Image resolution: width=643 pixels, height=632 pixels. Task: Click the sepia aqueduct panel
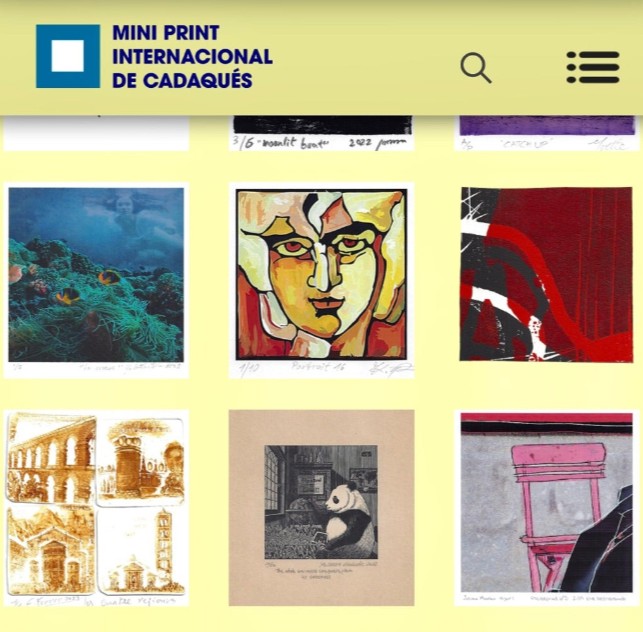pos(51,458)
